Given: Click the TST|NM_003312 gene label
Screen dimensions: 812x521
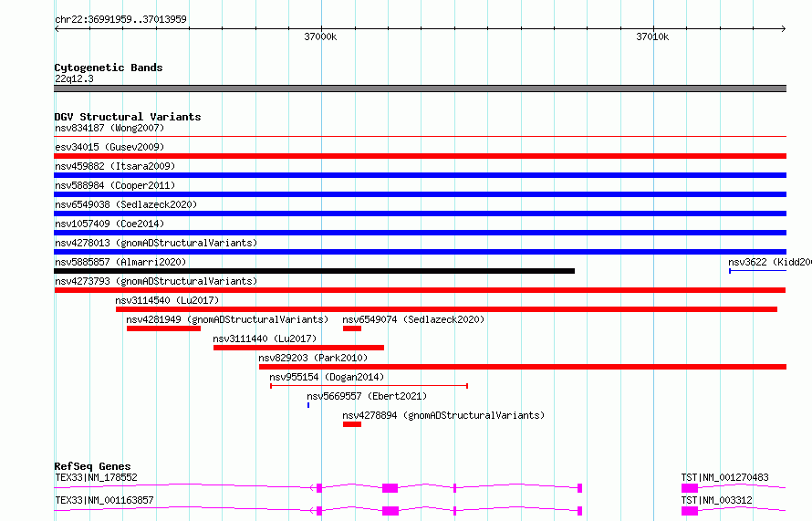Looking at the screenshot, I should click(716, 500).
